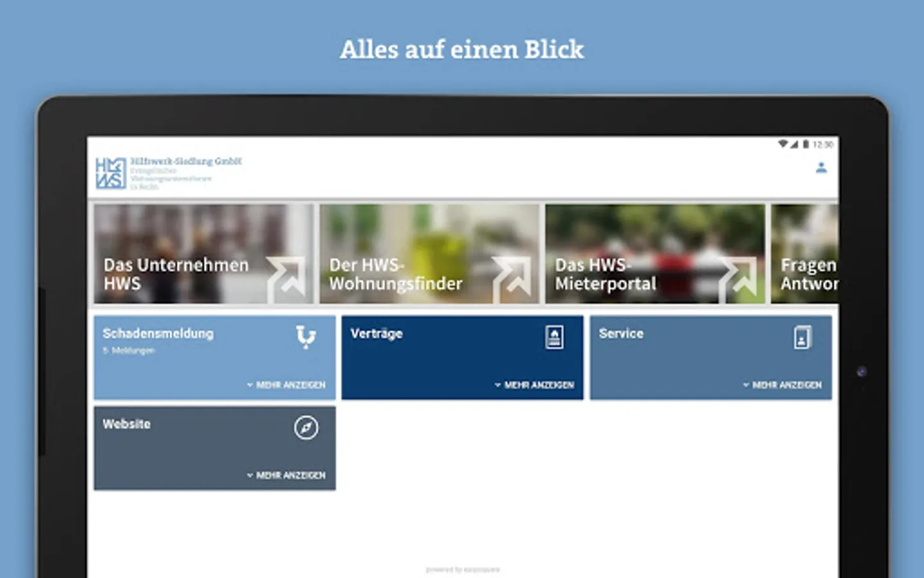
Task: Open the Service contact icon
Action: 802,337
